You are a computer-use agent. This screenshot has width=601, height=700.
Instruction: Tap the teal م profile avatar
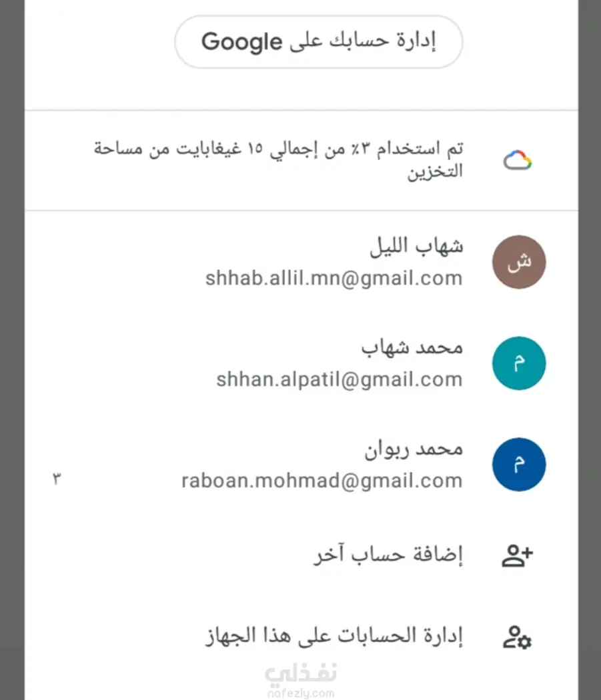click(x=519, y=363)
